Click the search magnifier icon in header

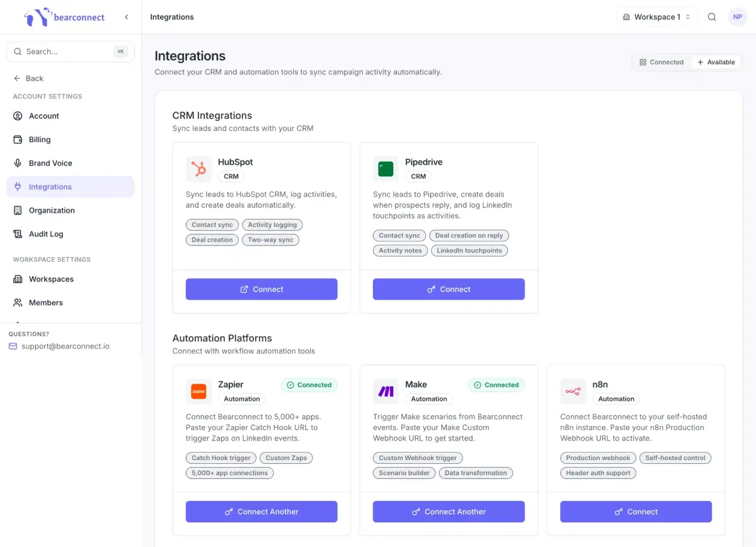(712, 17)
